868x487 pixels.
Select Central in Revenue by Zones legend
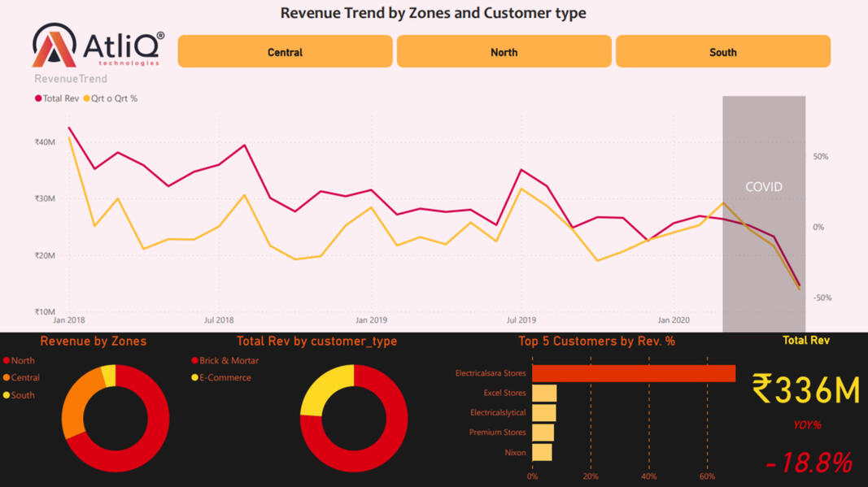pos(25,377)
